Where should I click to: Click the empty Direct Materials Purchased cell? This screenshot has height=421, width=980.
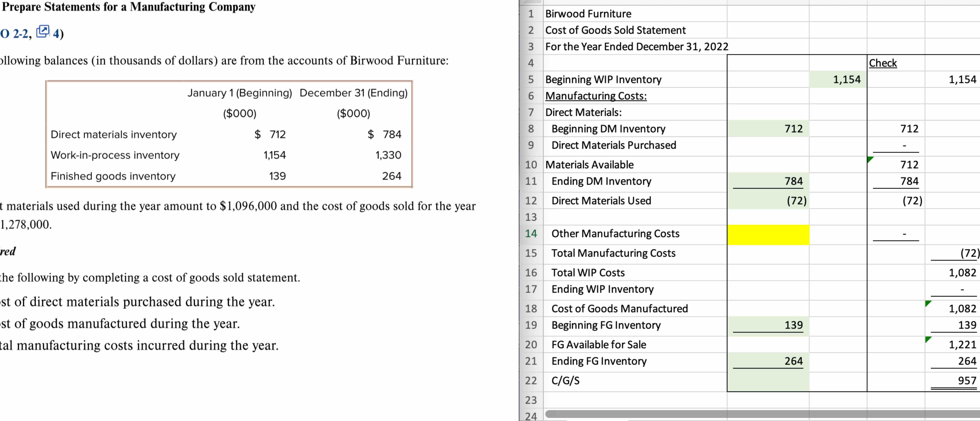coord(768,145)
